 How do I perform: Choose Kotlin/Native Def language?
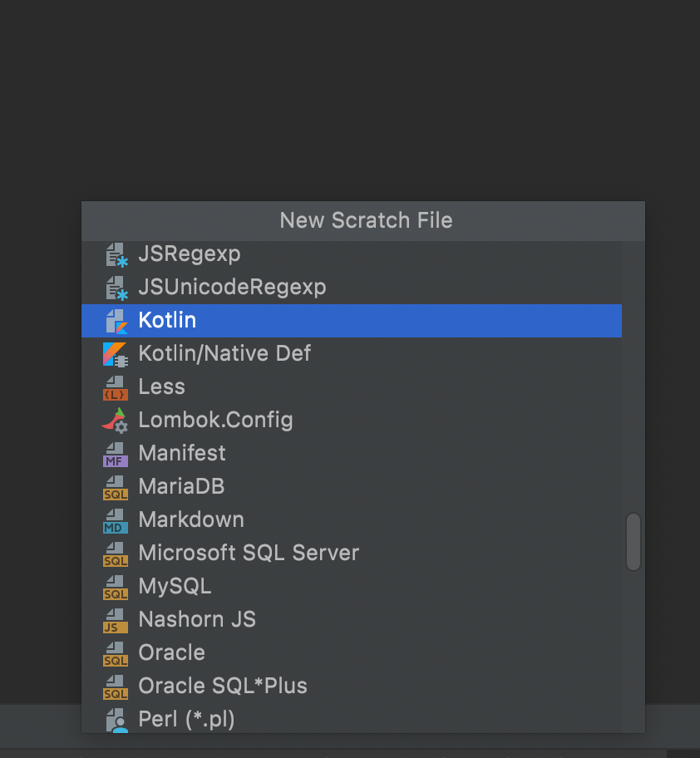(352, 354)
